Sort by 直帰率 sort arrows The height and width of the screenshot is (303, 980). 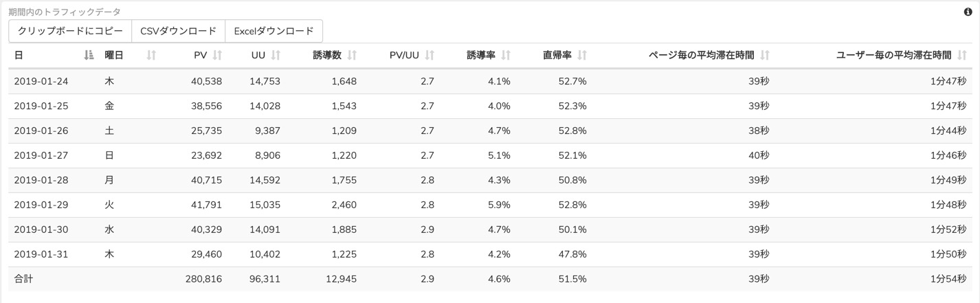coord(582,56)
